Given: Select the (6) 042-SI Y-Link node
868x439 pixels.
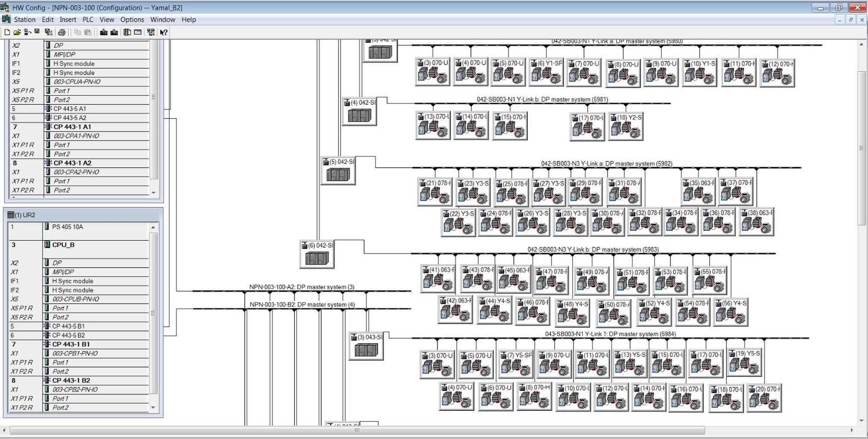Looking at the screenshot, I should coord(317,255).
